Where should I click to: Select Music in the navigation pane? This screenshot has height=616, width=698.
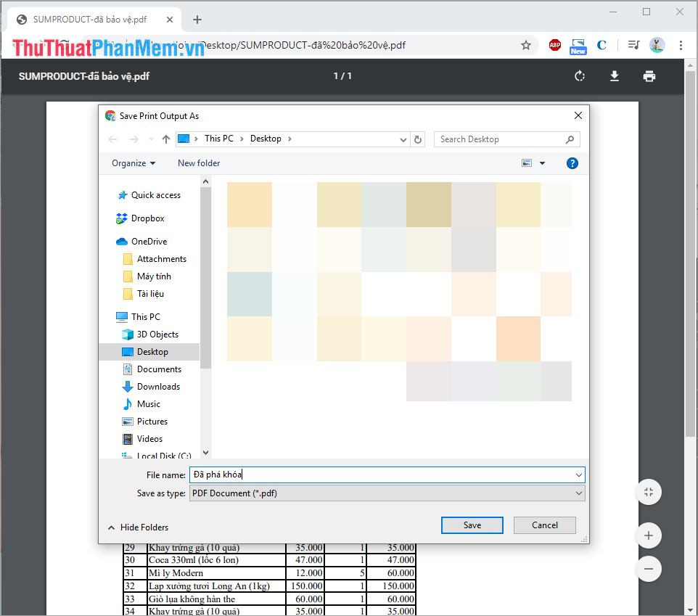point(141,403)
